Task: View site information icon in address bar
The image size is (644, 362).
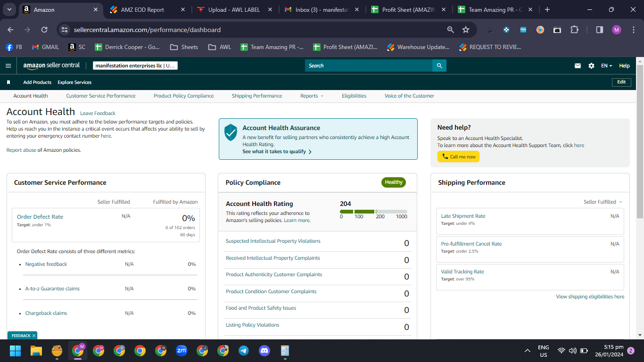Action: coord(65,30)
